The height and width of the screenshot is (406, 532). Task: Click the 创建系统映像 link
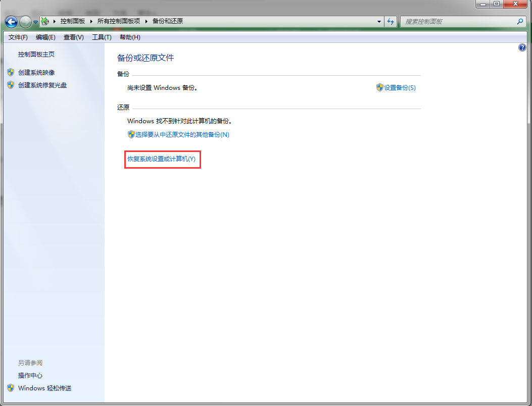[36, 73]
